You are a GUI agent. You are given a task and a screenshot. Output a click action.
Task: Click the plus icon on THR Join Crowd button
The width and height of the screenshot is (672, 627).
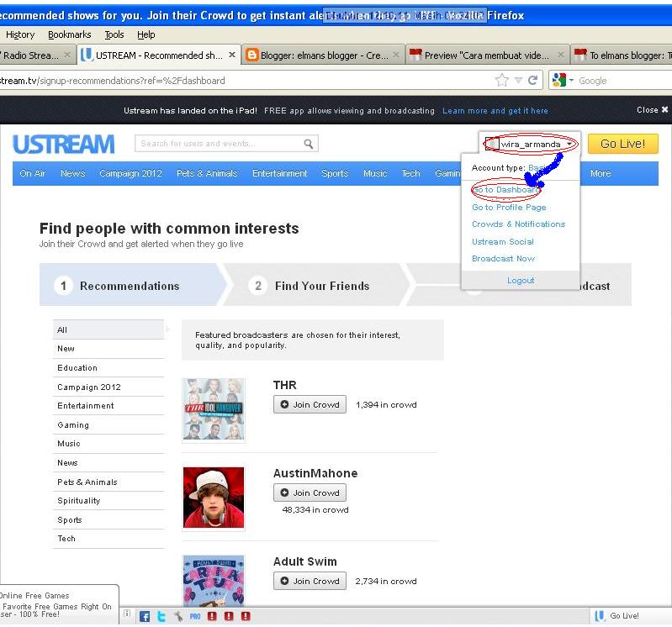(x=284, y=404)
